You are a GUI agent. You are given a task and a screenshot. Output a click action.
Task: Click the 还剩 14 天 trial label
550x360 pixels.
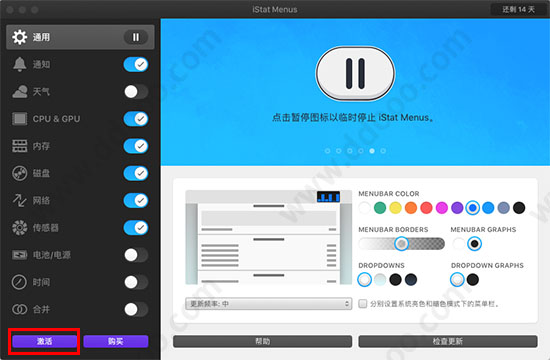tap(518, 9)
